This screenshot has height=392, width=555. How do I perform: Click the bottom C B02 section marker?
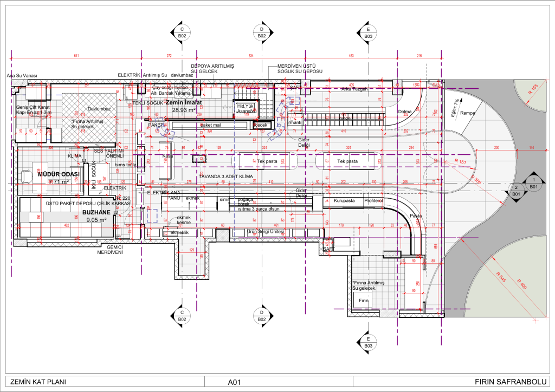[x=182, y=316]
